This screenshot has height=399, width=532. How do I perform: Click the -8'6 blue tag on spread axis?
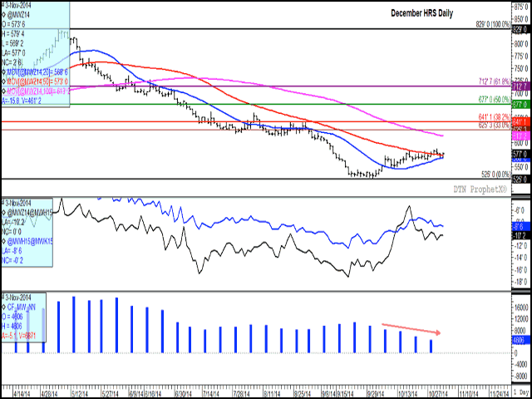click(x=521, y=228)
